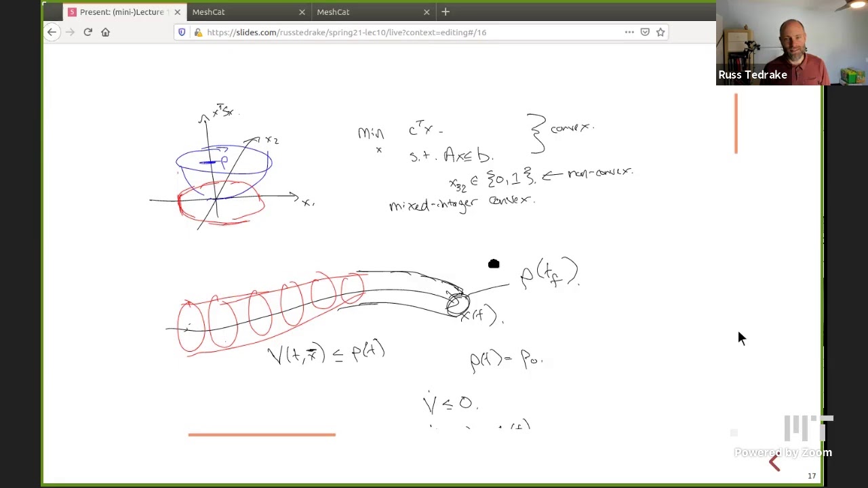
Task: Close the second MeshCat tab
Action: click(x=427, y=12)
